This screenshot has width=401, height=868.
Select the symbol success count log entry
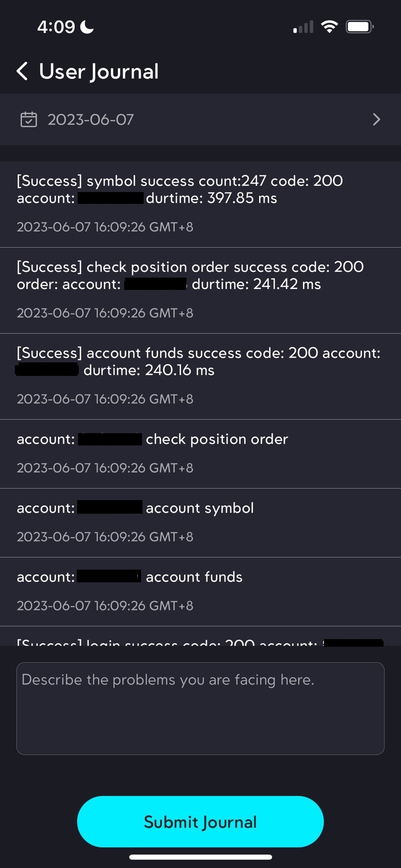200,203
